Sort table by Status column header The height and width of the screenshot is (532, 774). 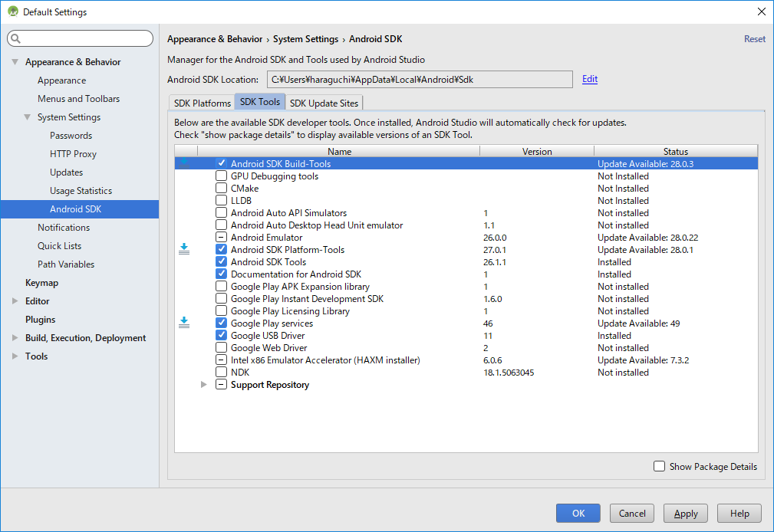[676, 151]
